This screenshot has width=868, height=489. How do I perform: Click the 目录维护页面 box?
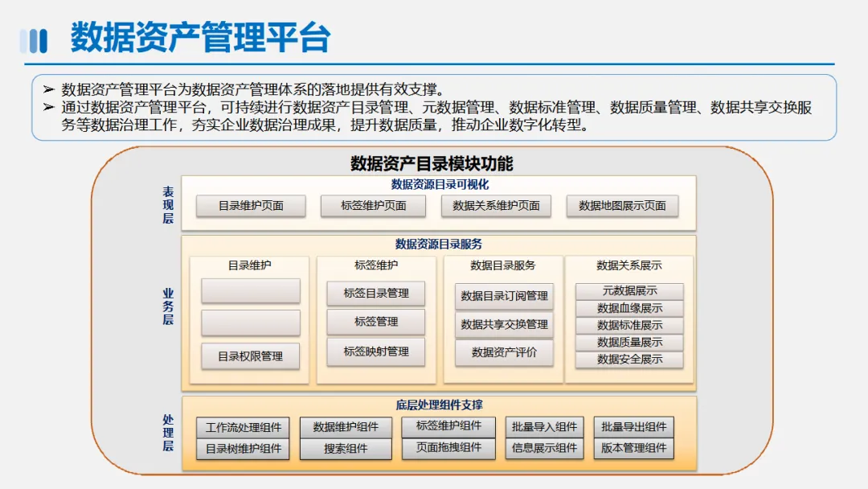(251, 205)
